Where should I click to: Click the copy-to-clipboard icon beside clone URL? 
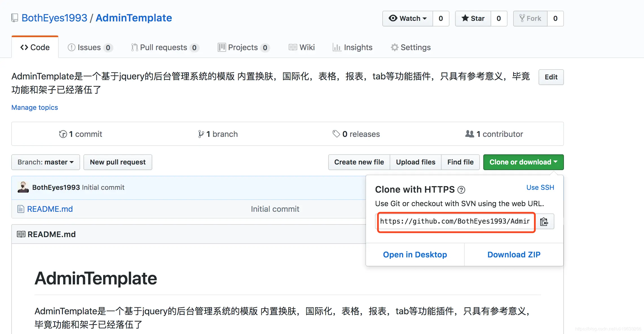pyautogui.click(x=544, y=222)
